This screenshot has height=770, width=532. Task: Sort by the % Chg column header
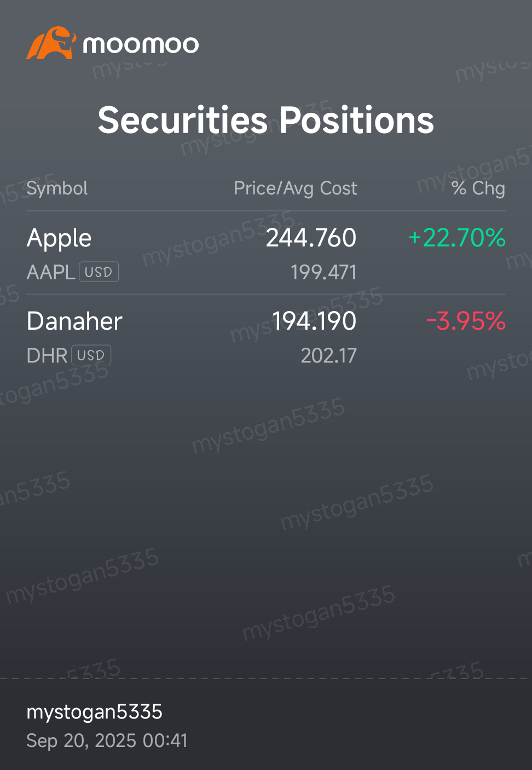click(x=478, y=188)
